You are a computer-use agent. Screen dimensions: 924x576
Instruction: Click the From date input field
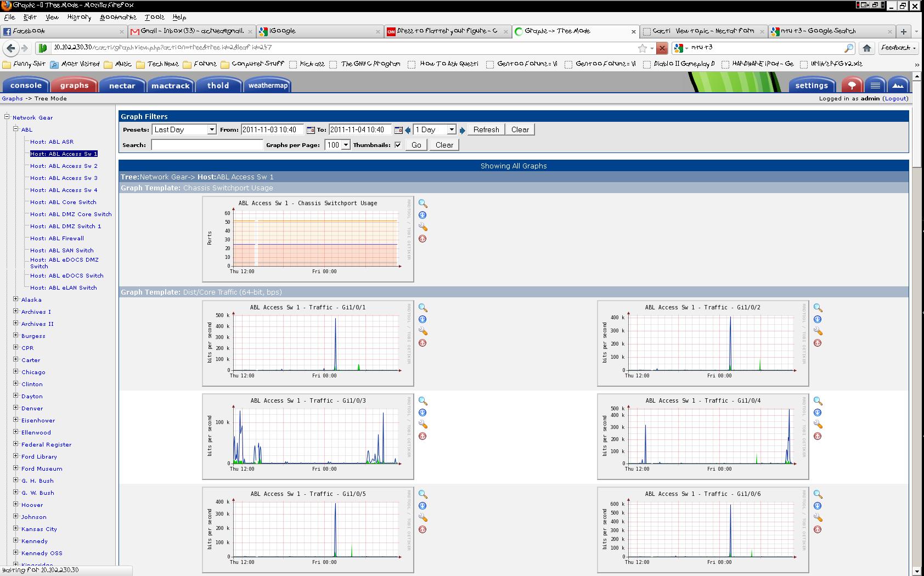tap(273, 129)
